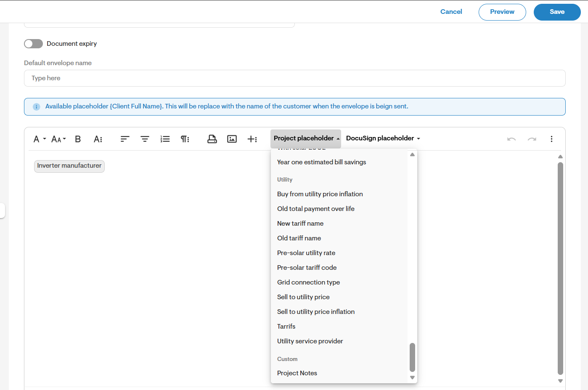Viewport: 588px width, 390px height.
Task: Click the ordered list icon
Action: pyautogui.click(x=165, y=139)
